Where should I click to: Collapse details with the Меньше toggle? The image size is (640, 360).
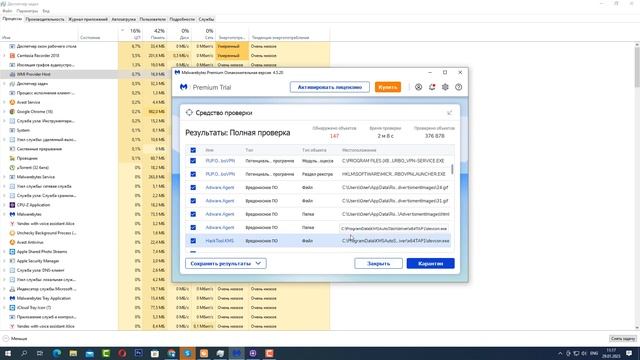click(x=15, y=338)
